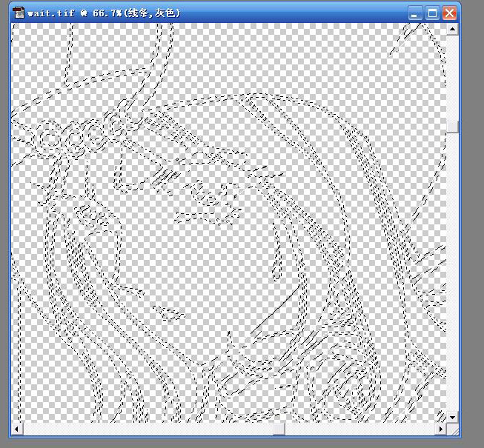
Task: Click the title text wait.tif @ 66.7%
Action: 74,13
